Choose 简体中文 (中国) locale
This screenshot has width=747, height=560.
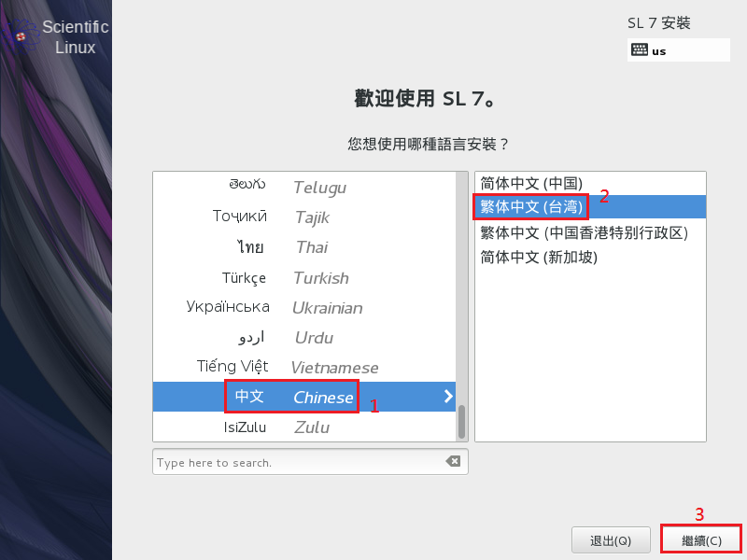click(590, 183)
